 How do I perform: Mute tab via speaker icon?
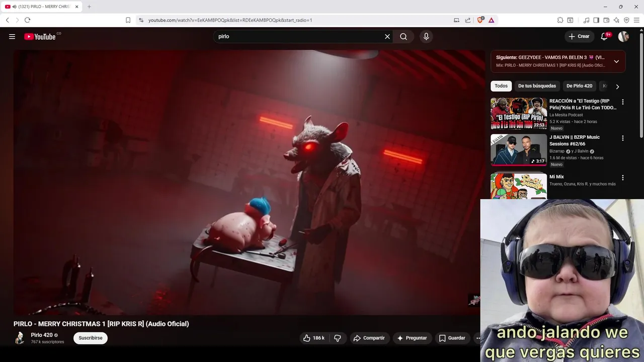click(x=14, y=7)
